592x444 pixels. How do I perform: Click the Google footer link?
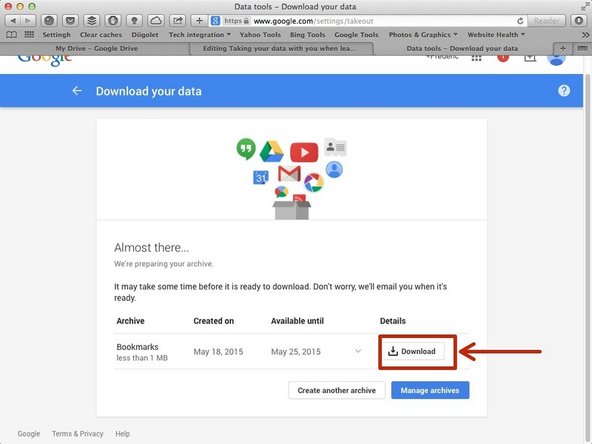29,433
